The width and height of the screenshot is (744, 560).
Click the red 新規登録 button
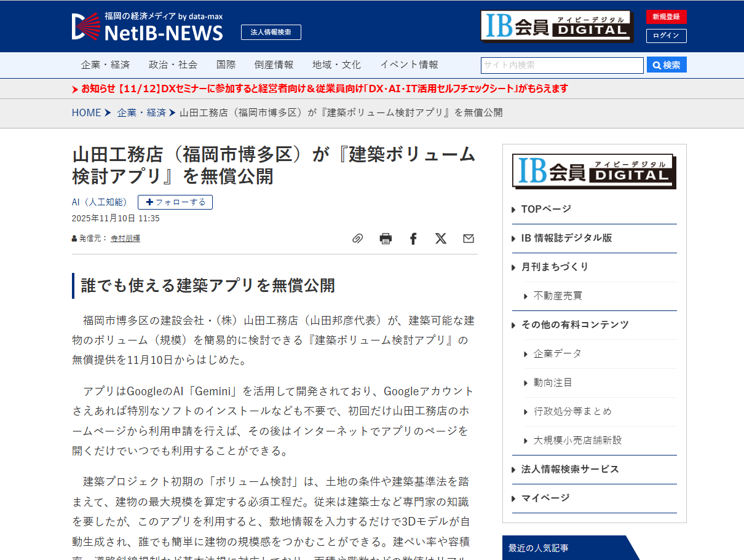(x=666, y=17)
